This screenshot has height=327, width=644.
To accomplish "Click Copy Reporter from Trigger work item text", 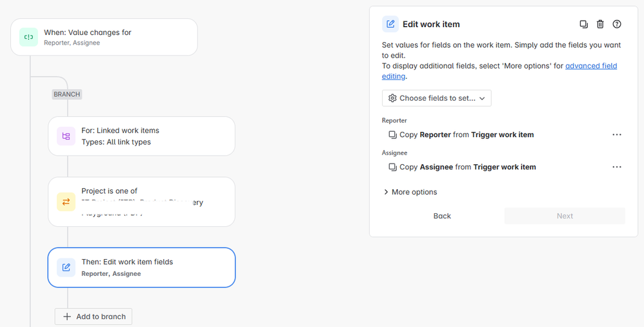I will pos(467,135).
